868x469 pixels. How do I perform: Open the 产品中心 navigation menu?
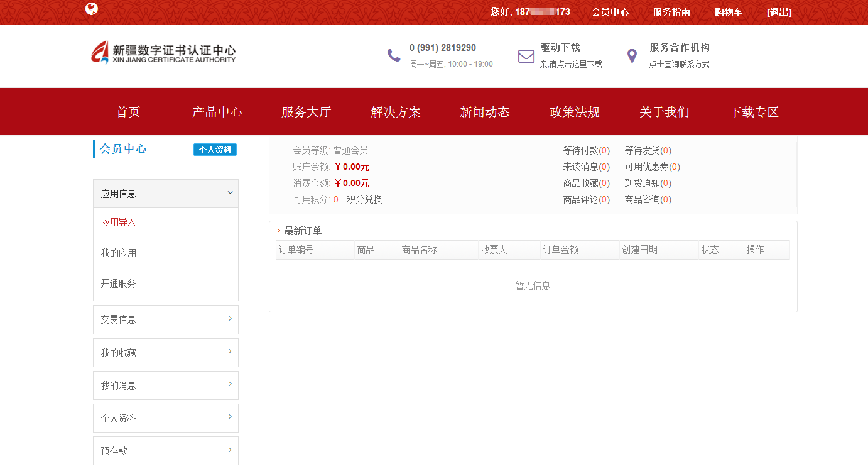pyautogui.click(x=217, y=112)
